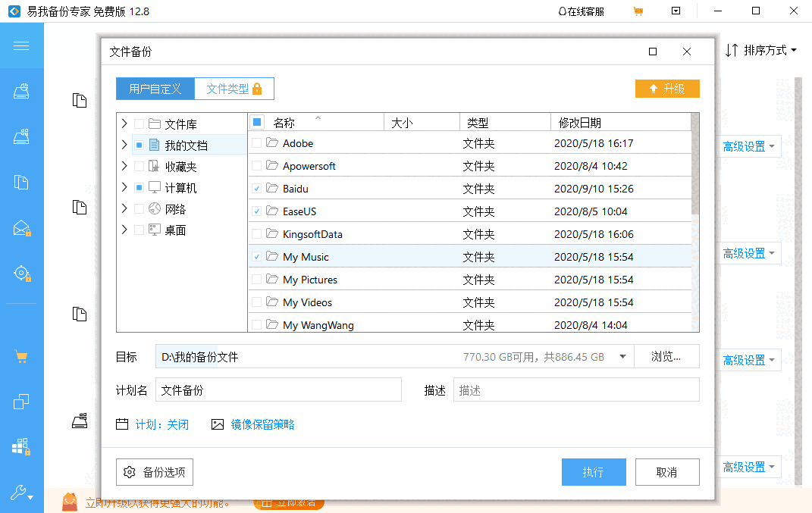Check the Adobe folder checkbox

click(x=257, y=143)
